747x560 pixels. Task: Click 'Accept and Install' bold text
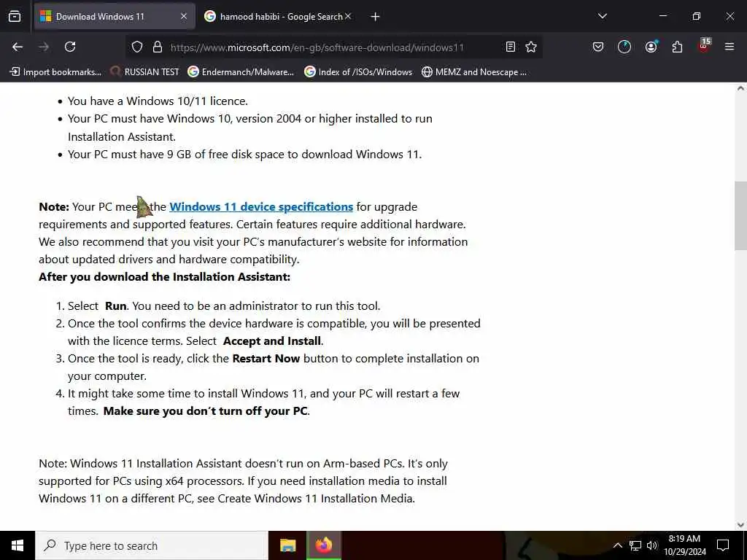[272, 341]
